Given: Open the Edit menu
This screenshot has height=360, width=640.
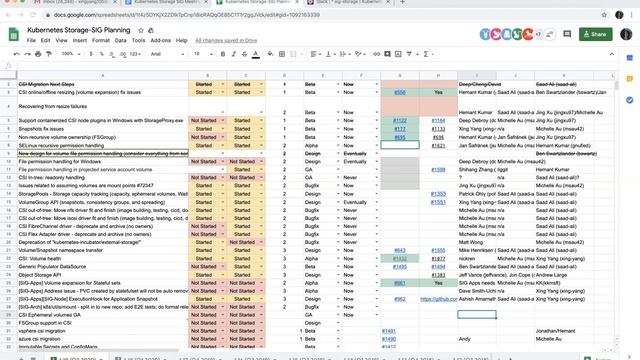Looking at the screenshot, I should tap(45, 40).
